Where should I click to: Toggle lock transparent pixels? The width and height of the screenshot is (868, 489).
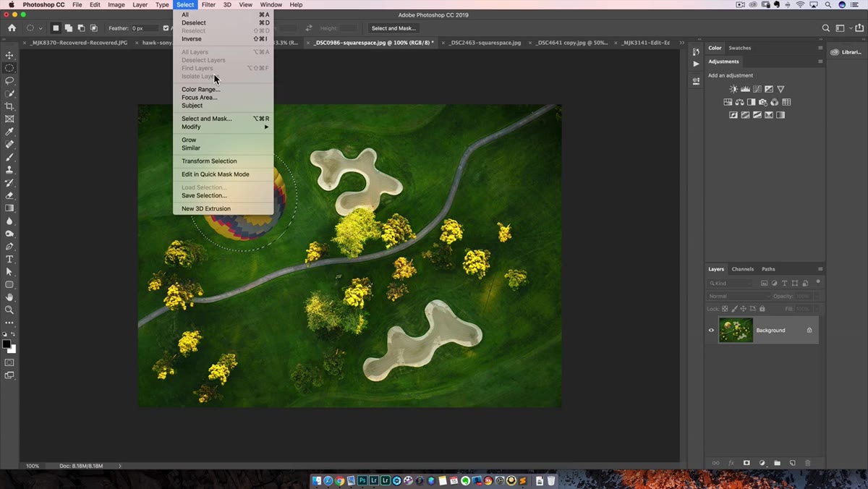[x=726, y=309]
